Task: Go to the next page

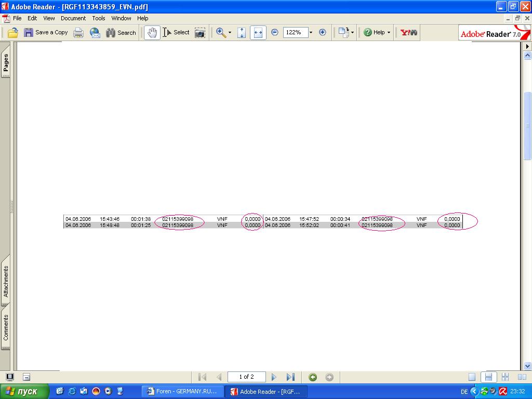Action: coord(274,377)
